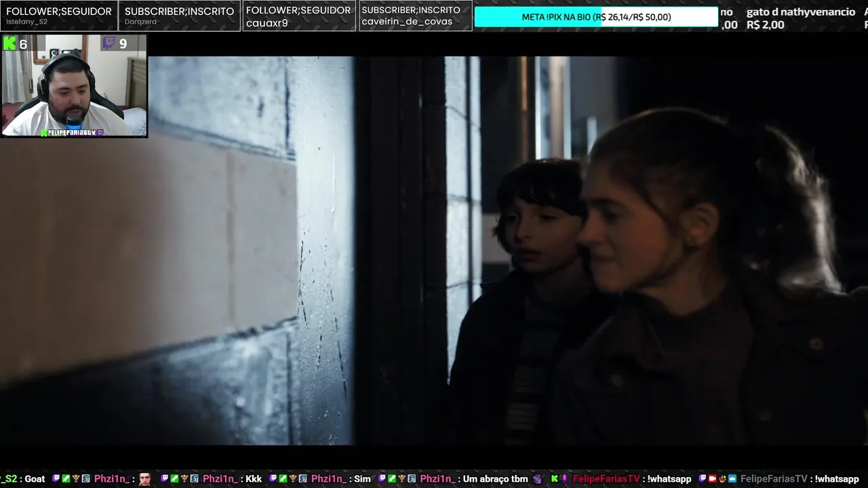
Task: Click the 'Sim' chat message
Action: tap(363, 479)
